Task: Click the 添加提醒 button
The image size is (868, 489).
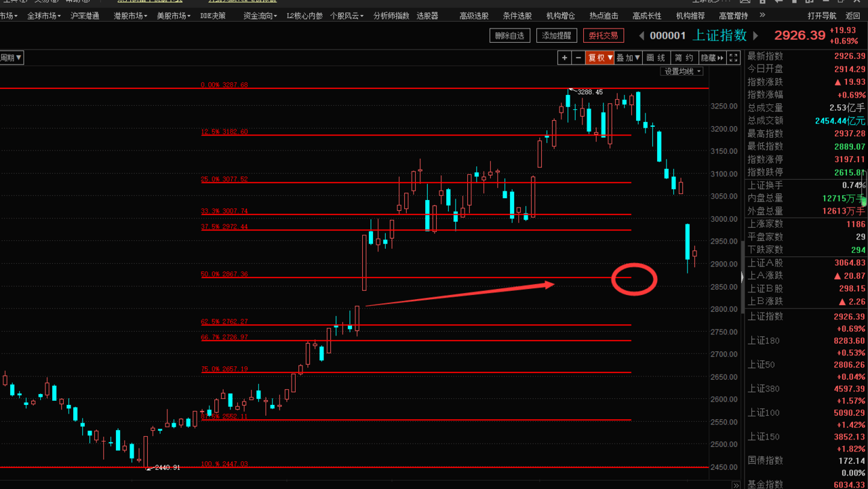Action: (x=557, y=36)
